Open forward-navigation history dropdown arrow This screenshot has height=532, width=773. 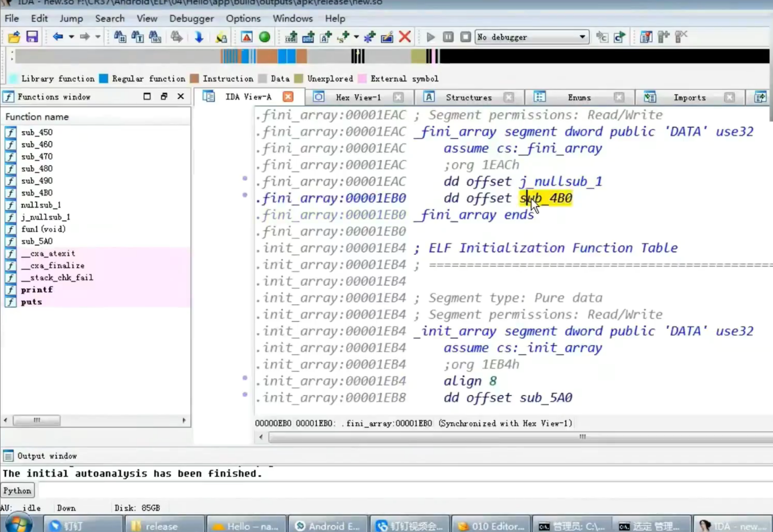coord(98,37)
